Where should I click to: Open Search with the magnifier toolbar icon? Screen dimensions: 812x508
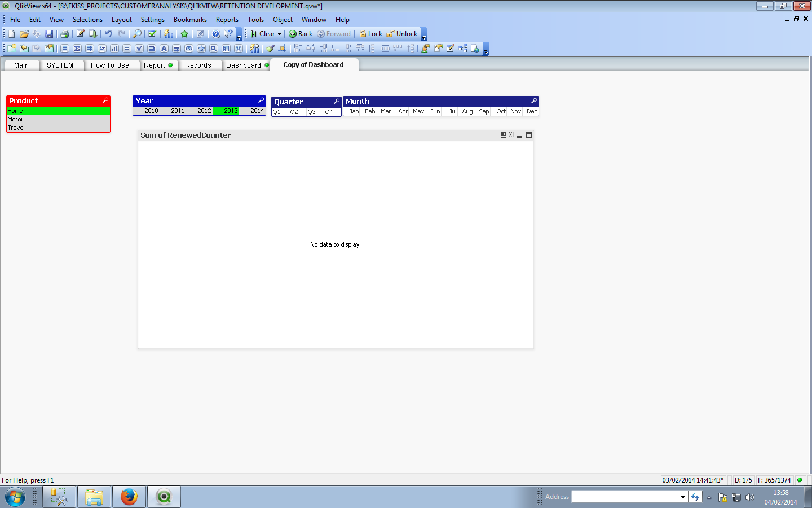point(137,34)
